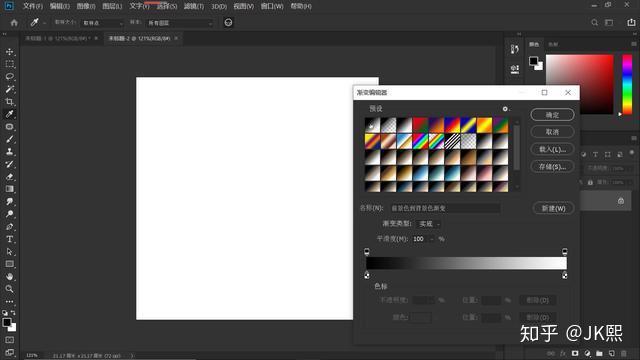Click the hue spectrum slider
The width and height of the screenshot is (640, 360).
pos(627,84)
